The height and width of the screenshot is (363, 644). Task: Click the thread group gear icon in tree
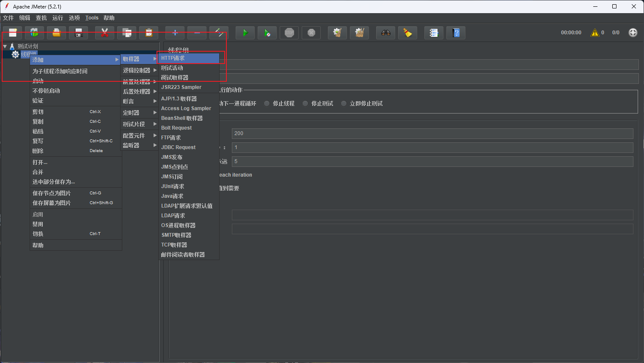(x=15, y=54)
